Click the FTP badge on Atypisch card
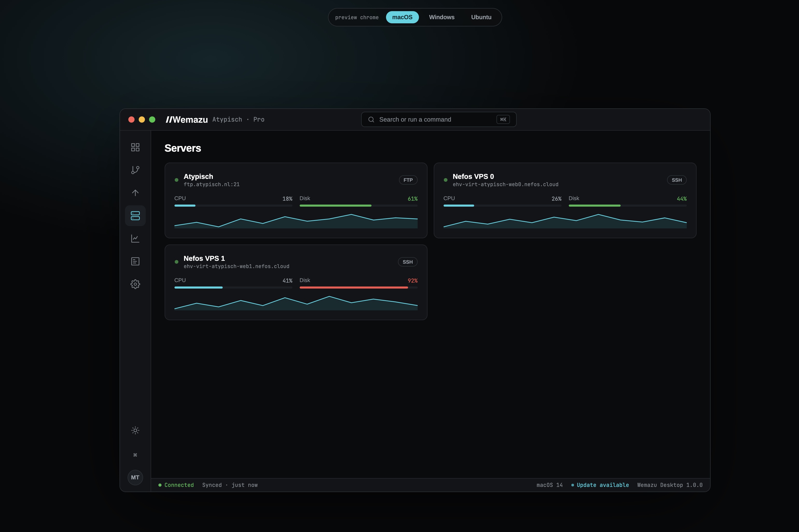 pos(408,180)
